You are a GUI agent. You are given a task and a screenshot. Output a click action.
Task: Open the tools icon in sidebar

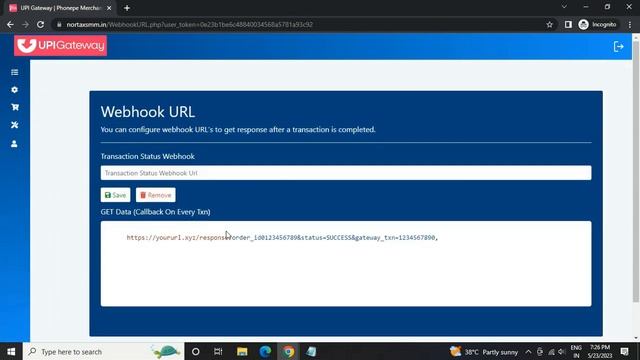coord(15,125)
